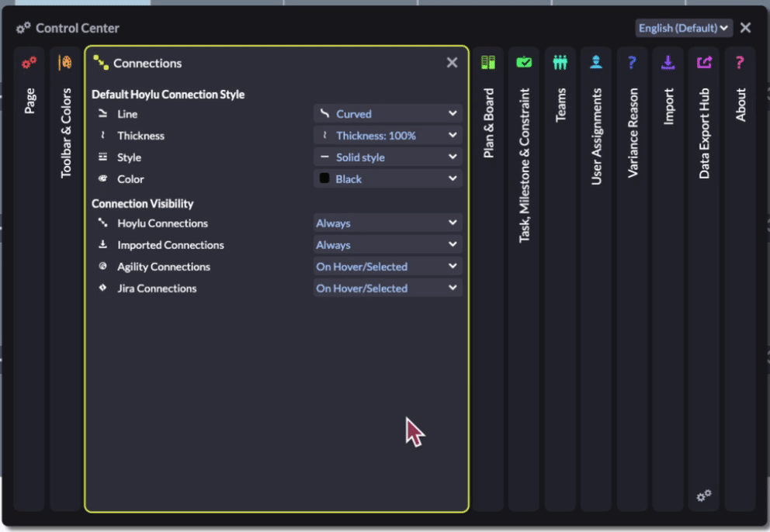
Task: Click the Style label
Action: pyautogui.click(x=129, y=157)
